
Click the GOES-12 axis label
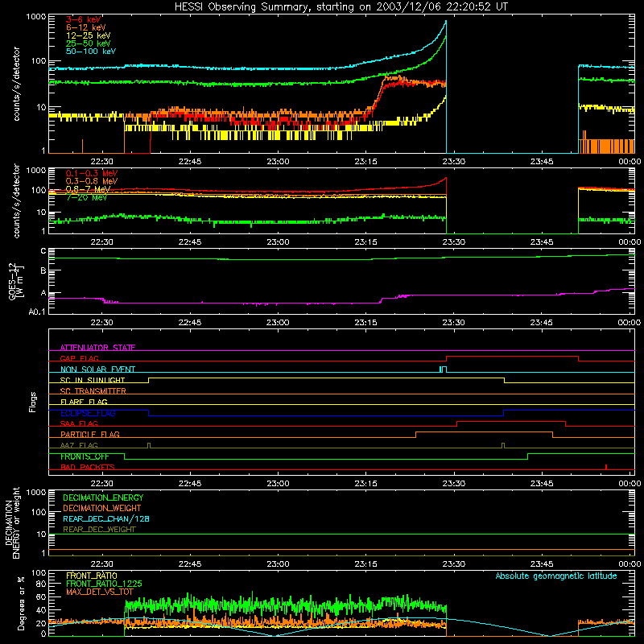pos(16,281)
